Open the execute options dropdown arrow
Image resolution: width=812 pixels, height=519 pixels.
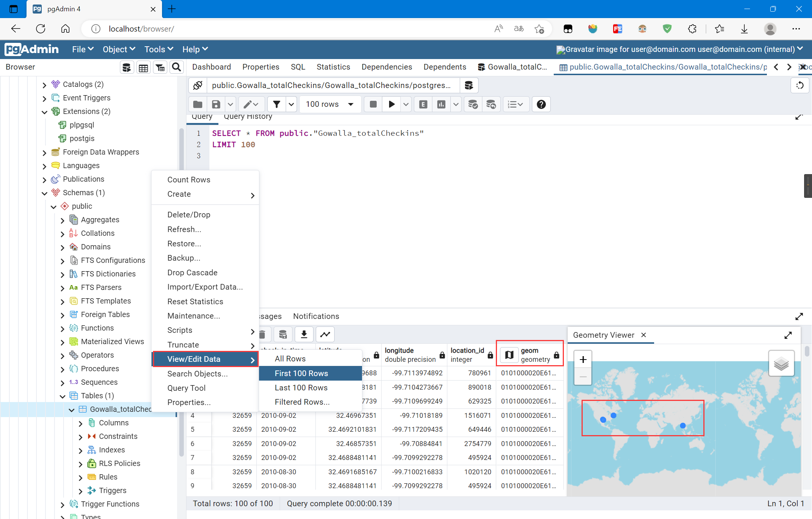click(406, 104)
